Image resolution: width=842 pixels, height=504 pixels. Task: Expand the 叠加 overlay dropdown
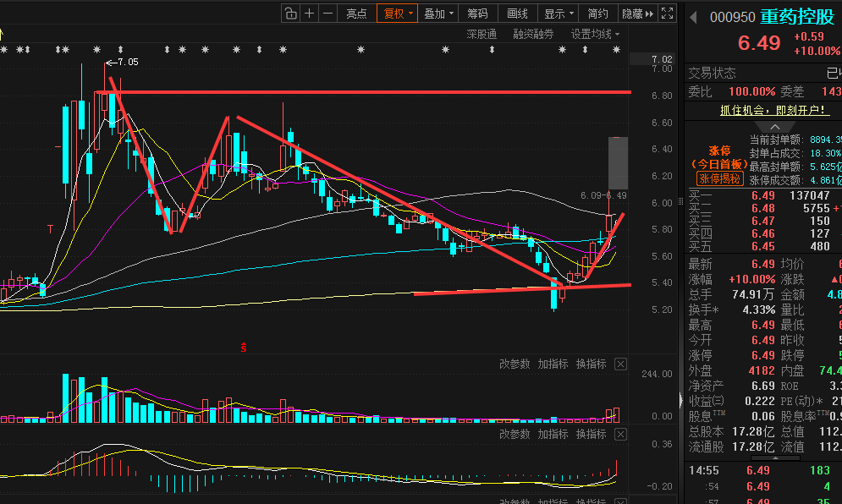(438, 14)
